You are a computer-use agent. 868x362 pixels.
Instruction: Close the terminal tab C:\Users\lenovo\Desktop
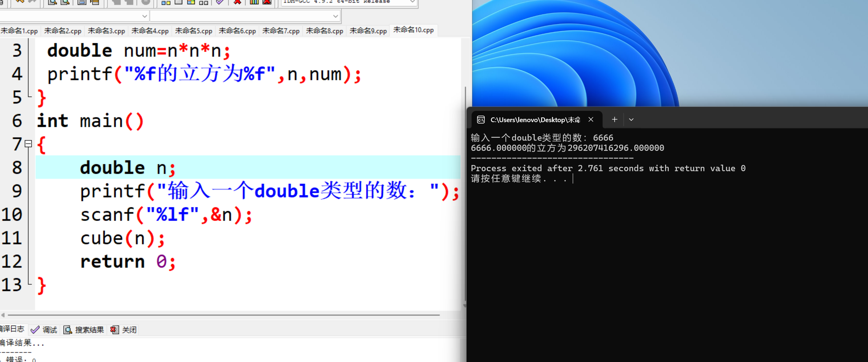(591, 120)
